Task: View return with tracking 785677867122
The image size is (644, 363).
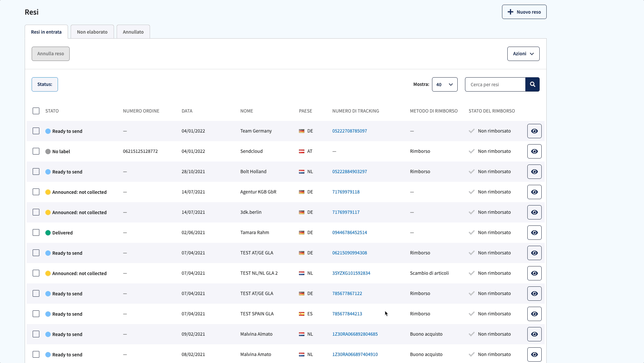Action: click(x=534, y=293)
